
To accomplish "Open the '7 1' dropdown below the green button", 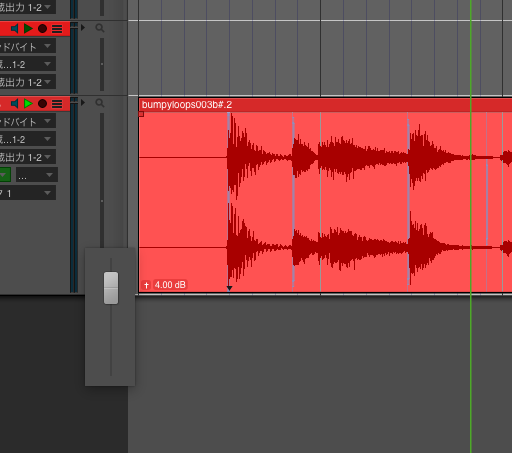I will [27, 193].
